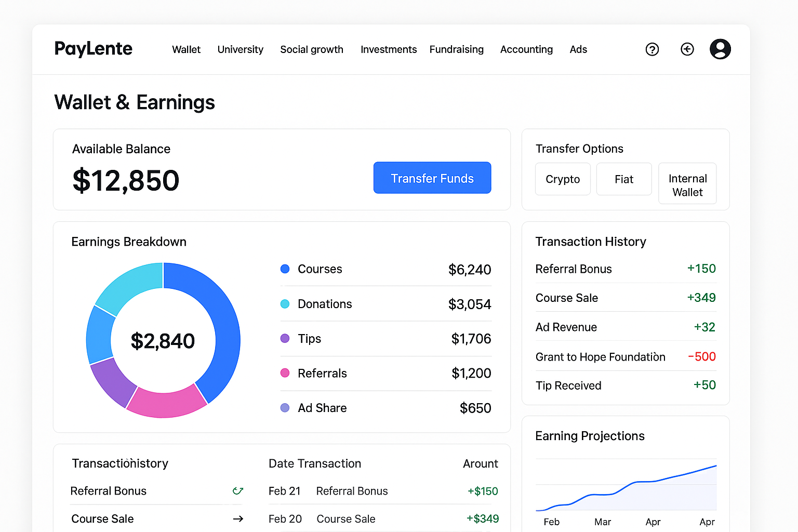Click the Earnings Breakdown heading
The image size is (798, 532).
[x=129, y=242]
